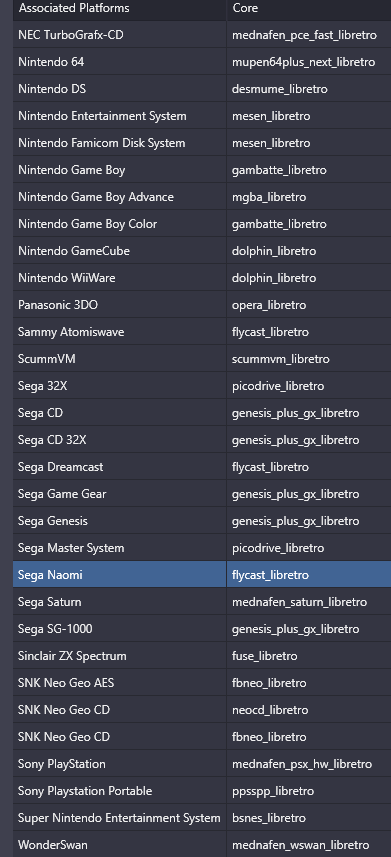Click the mednafen_pce_fast_libretro core cell
The width and height of the screenshot is (391, 857).
point(309,35)
